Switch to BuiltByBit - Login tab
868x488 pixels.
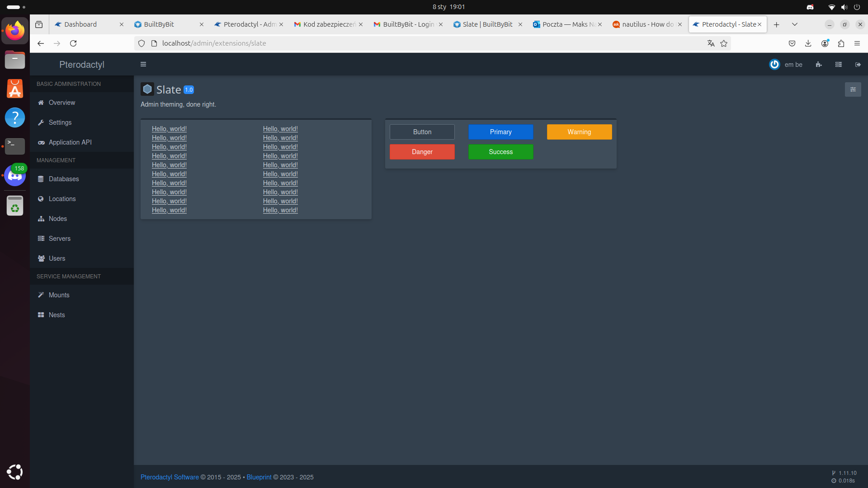[x=408, y=24]
